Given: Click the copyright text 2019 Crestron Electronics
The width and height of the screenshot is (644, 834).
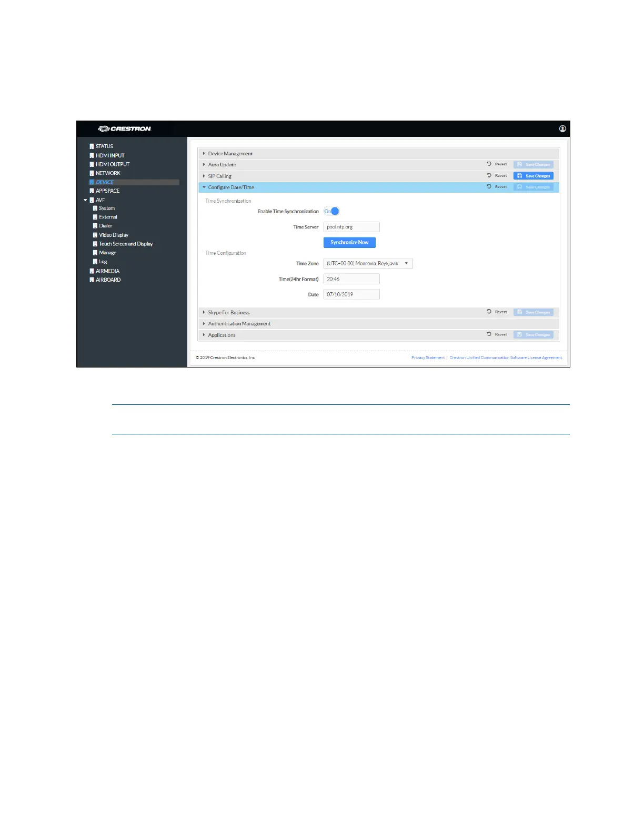Looking at the screenshot, I should (x=226, y=358).
